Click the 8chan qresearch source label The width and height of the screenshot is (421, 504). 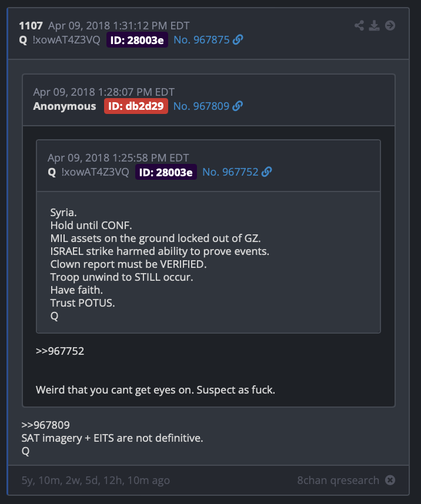pos(338,481)
